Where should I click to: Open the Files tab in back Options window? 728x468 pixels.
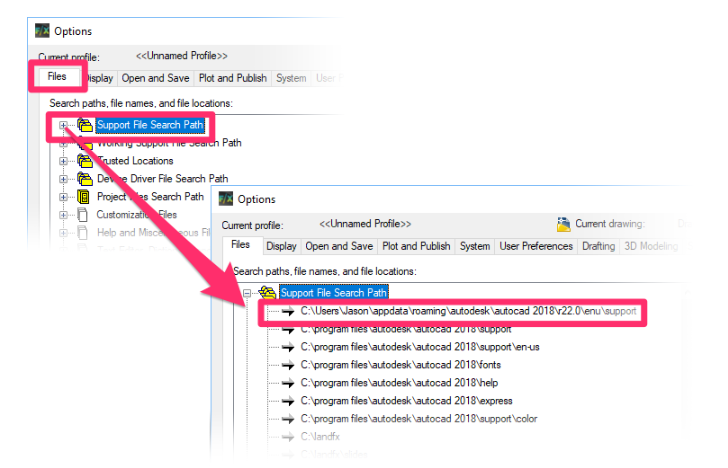57,76
